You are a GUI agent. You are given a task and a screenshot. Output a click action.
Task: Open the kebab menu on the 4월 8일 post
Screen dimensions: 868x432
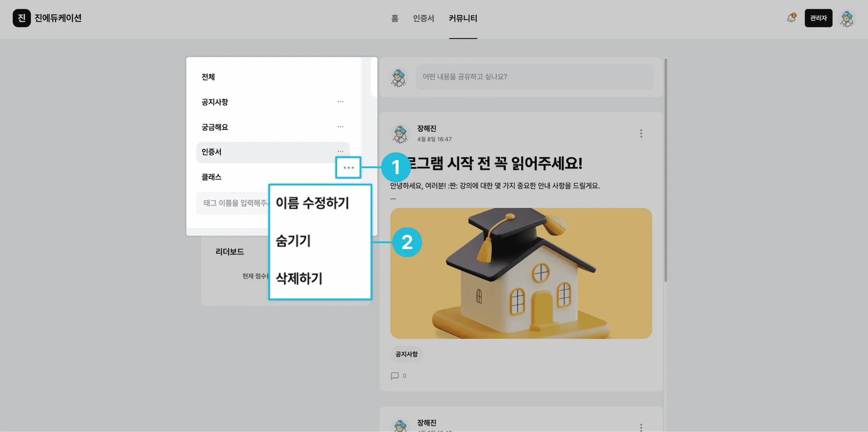click(x=641, y=133)
